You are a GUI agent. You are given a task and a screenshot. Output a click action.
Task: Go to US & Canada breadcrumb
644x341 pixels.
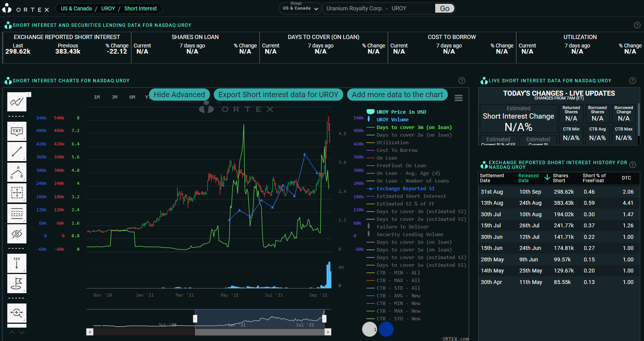click(x=76, y=8)
